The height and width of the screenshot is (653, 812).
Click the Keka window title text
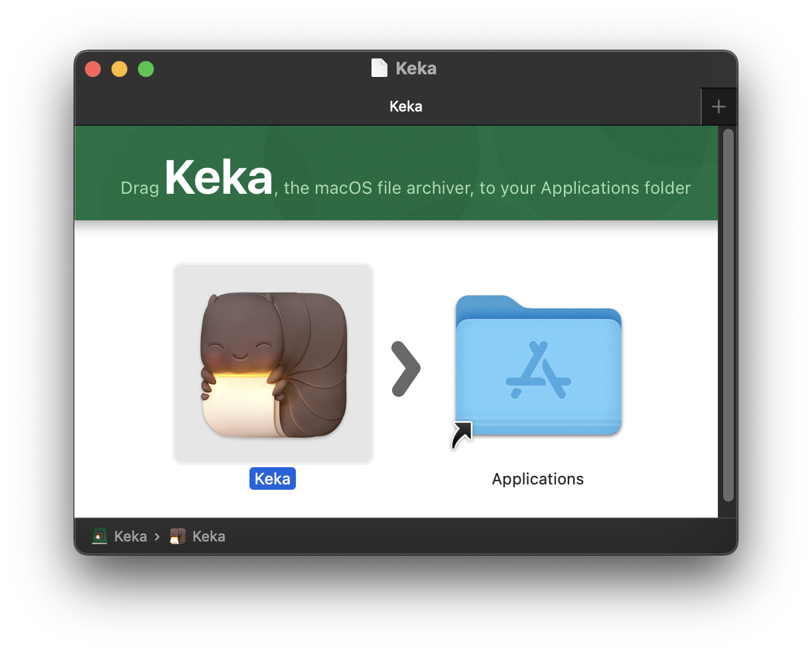tap(416, 68)
